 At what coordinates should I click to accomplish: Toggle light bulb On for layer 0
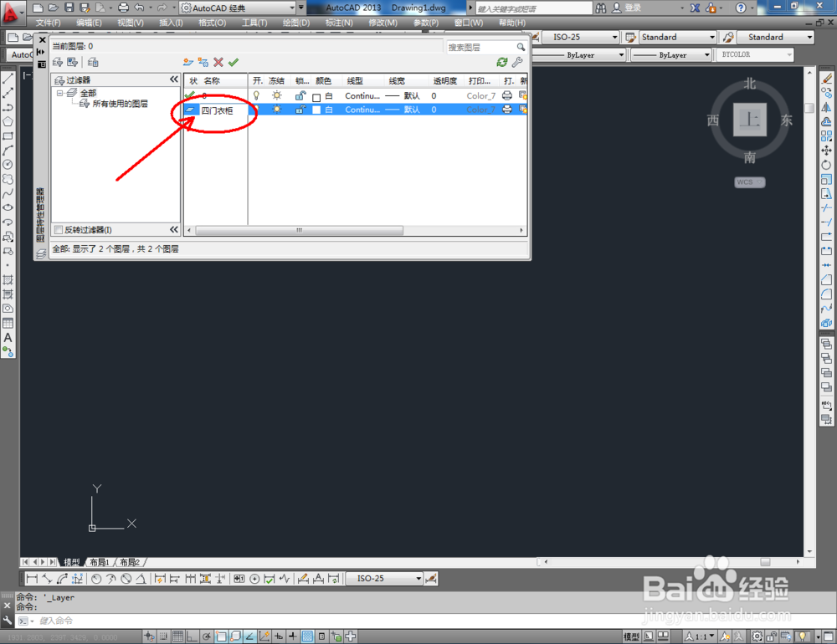coord(257,95)
